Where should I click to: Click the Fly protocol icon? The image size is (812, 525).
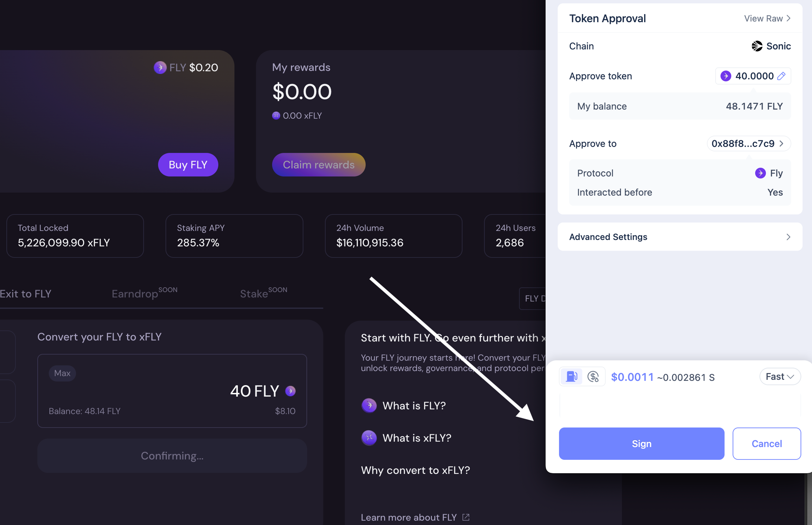tap(760, 173)
